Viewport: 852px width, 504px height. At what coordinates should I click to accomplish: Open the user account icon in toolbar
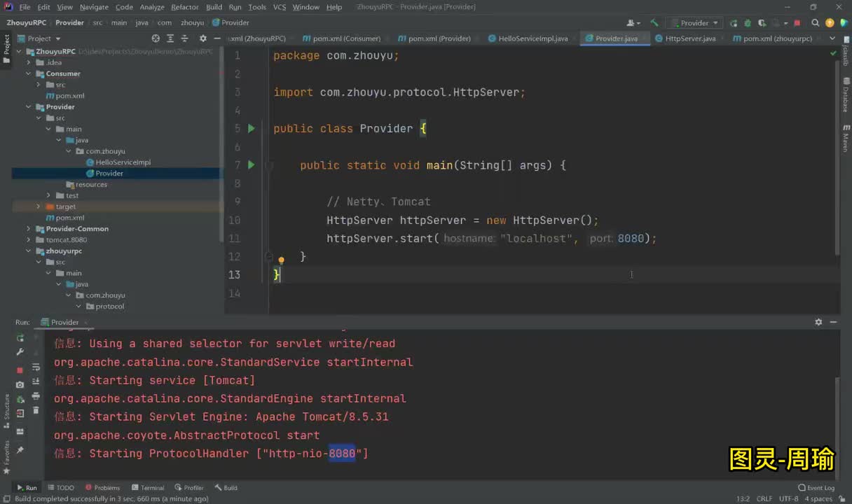click(633, 23)
